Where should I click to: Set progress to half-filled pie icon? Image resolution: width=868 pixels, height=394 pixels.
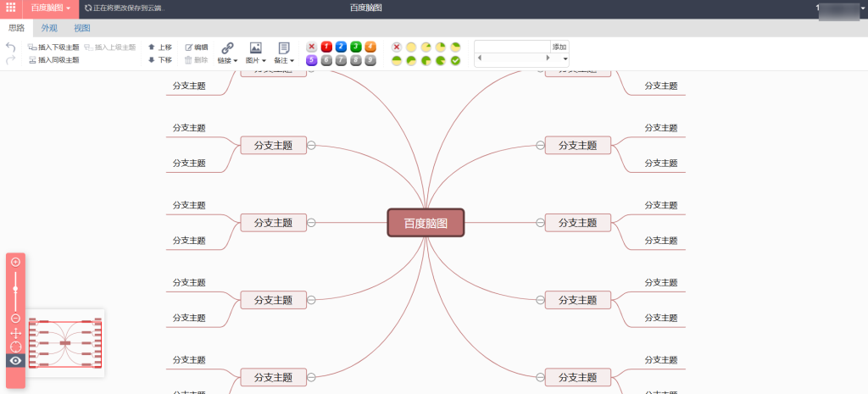point(397,60)
